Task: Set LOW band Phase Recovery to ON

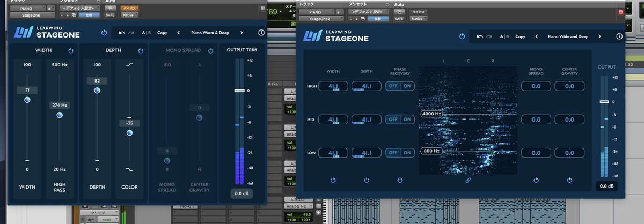Action: [407, 153]
